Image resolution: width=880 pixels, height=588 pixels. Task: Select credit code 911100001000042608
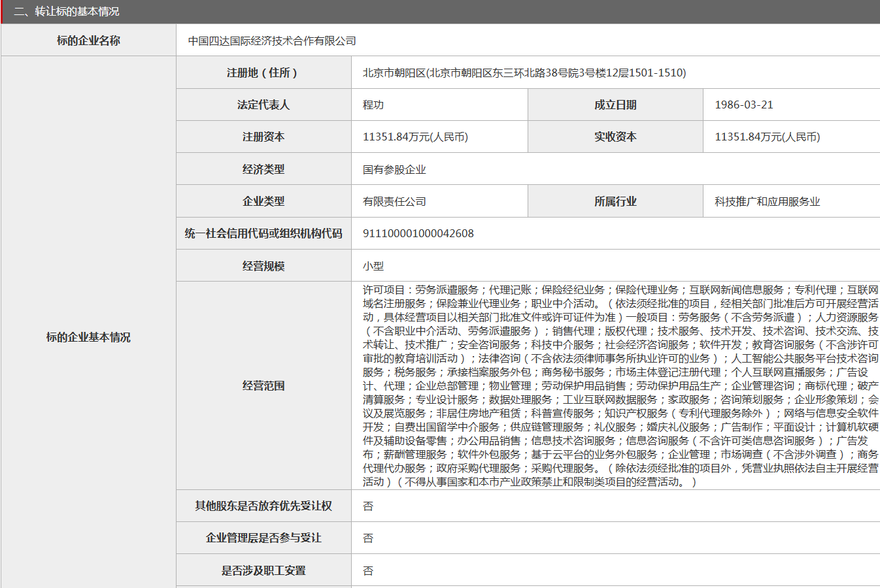tap(418, 233)
